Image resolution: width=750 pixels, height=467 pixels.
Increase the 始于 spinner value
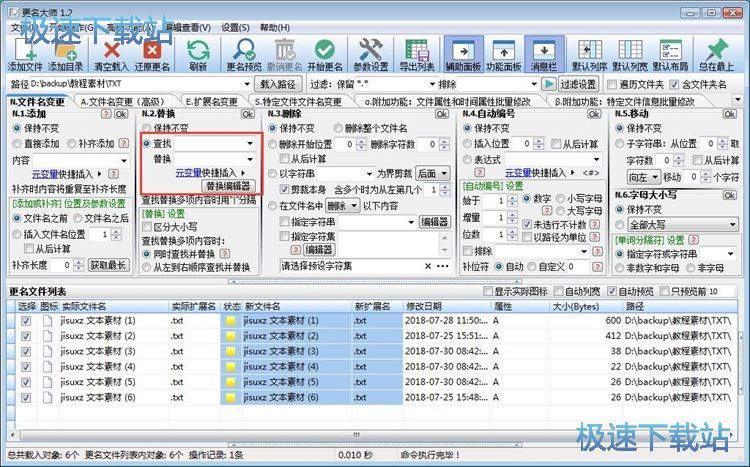pos(512,198)
